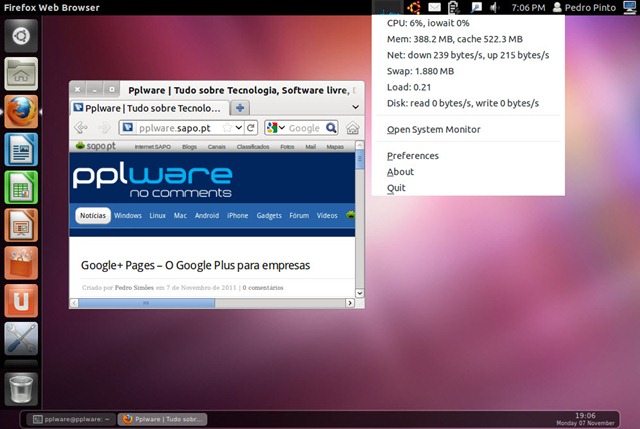Open the Blogs link in SAPO bar
The width and height of the screenshot is (640, 429).
click(x=189, y=147)
